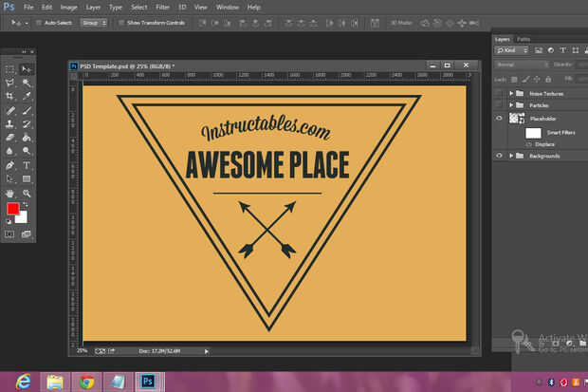Open Chrome from the Windows taskbar
588x392 pixels.
pyautogui.click(x=86, y=382)
